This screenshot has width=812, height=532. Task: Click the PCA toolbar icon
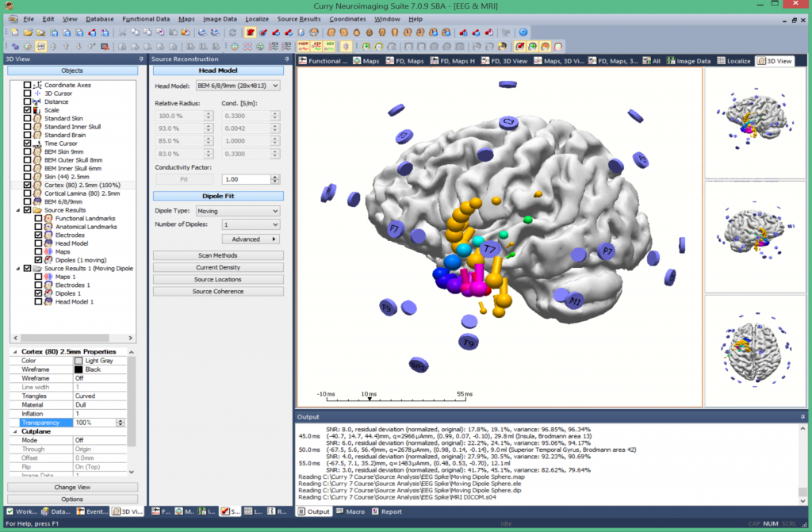tap(274, 46)
